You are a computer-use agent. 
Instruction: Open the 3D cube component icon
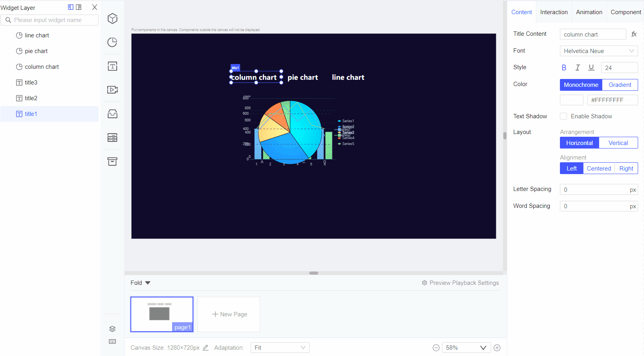pos(112,18)
